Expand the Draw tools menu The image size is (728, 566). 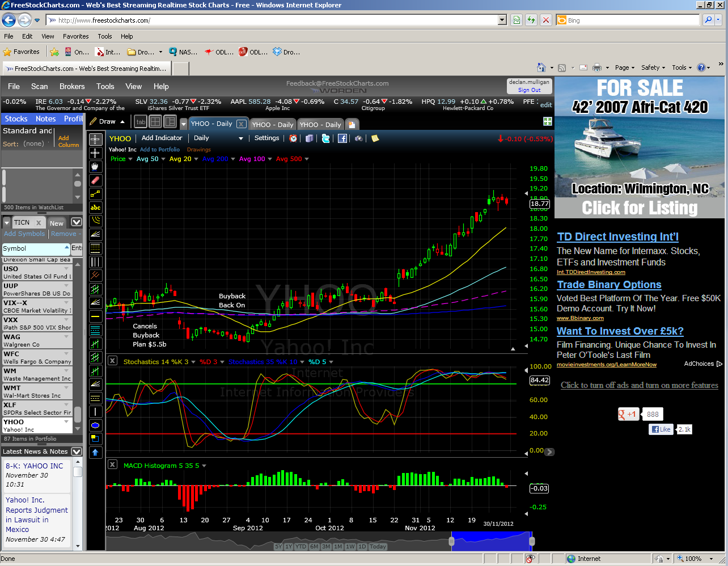[x=107, y=121]
